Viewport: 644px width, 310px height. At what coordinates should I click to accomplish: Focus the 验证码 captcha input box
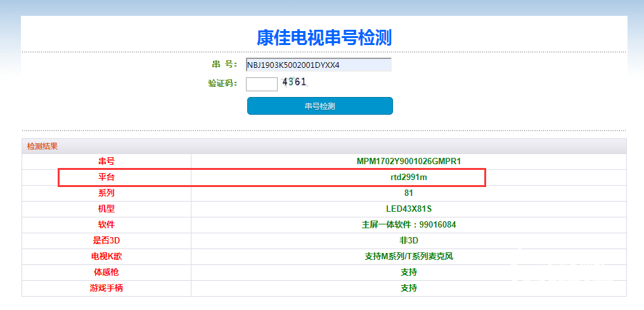(x=262, y=84)
